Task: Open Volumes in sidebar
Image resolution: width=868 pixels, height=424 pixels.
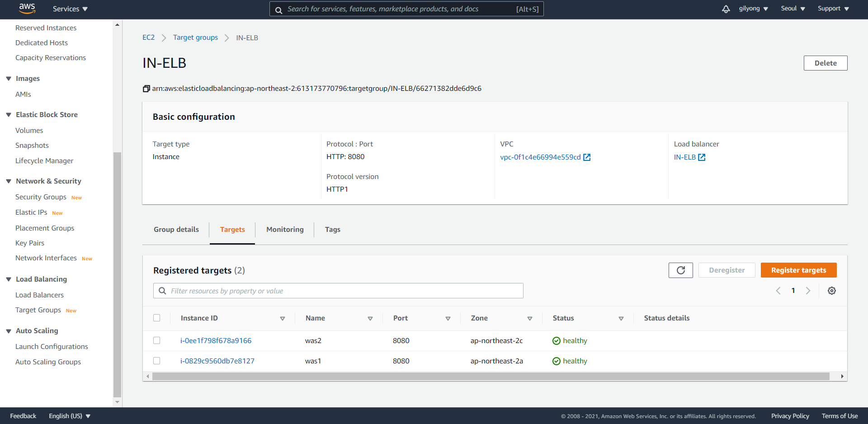Action: [29, 131]
